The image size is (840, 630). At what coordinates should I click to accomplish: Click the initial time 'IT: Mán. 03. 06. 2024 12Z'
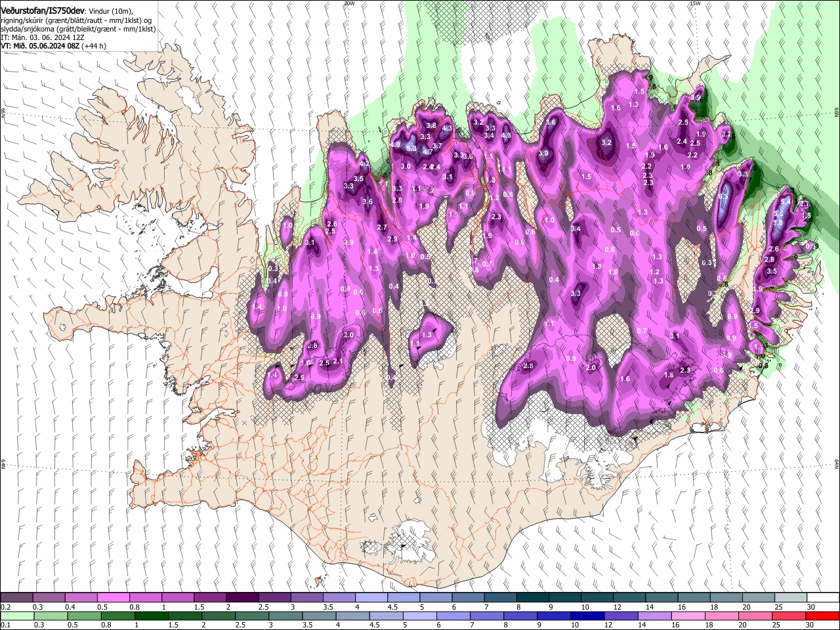(x=43, y=37)
